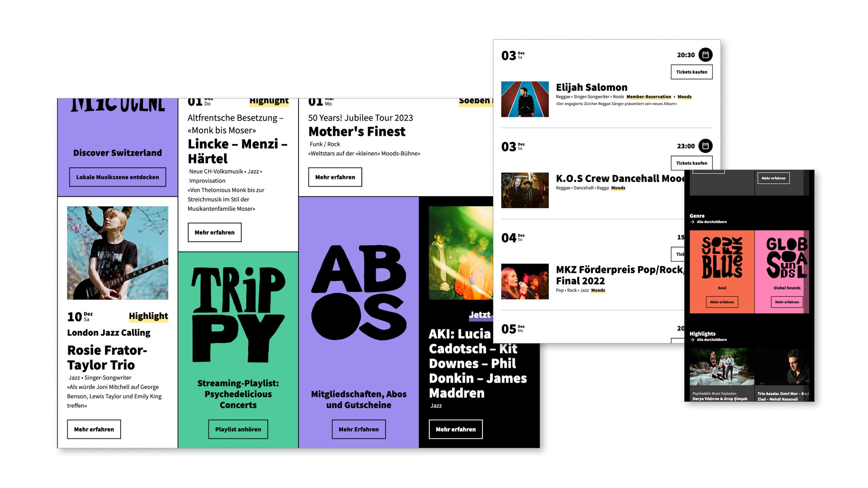The image size is (868, 488).
Task: Click the 'Rosie Frator-Taylor Trio' headline
Action: coord(107,357)
